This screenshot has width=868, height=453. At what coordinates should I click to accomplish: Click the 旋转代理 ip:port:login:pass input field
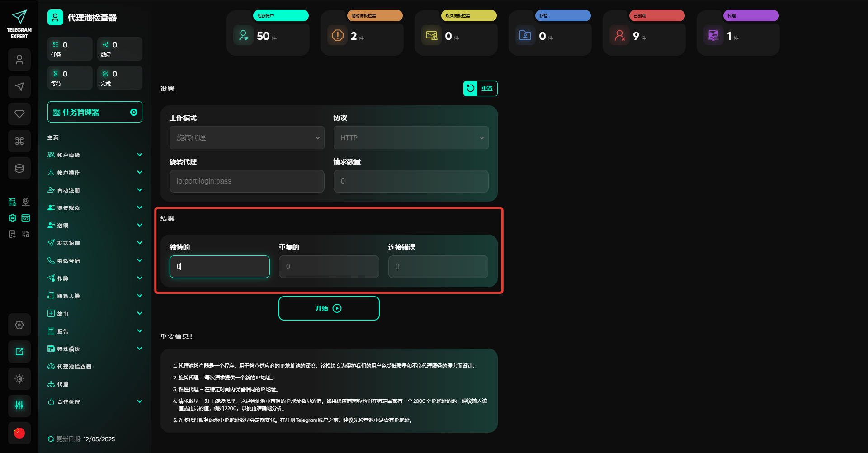(x=247, y=181)
